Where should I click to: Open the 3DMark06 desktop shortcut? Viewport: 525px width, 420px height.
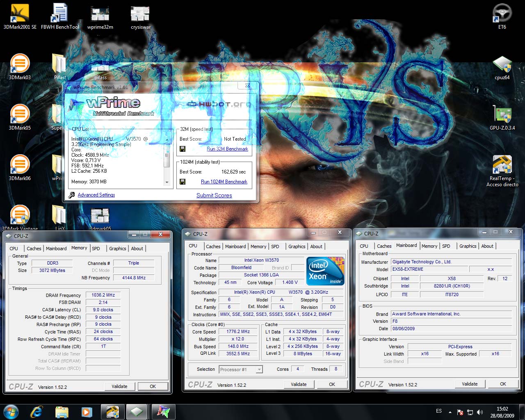point(20,167)
